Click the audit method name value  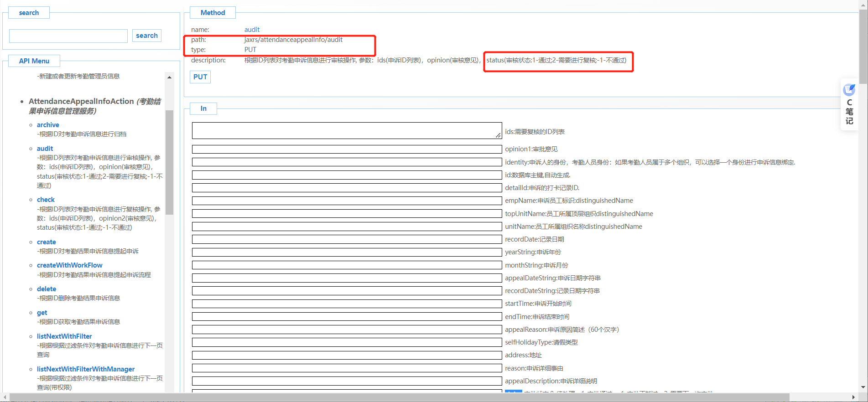point(252,30)
